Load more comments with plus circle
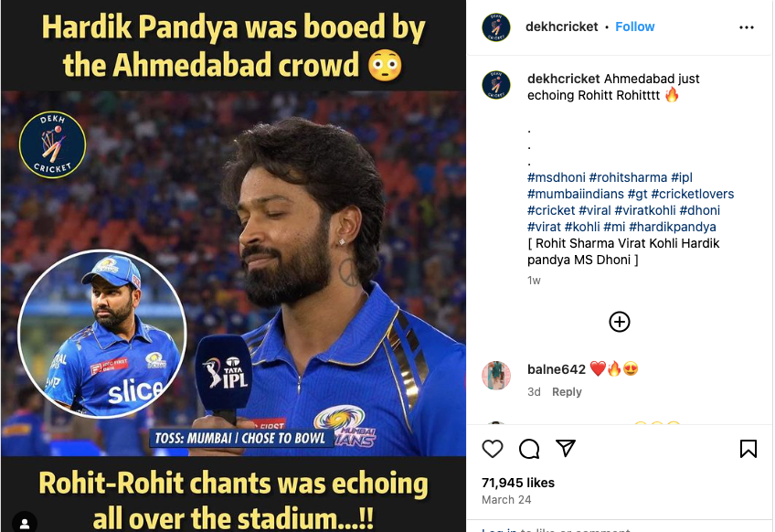The width and height of the screenshot is (775, 532). [x=620, y=322]
